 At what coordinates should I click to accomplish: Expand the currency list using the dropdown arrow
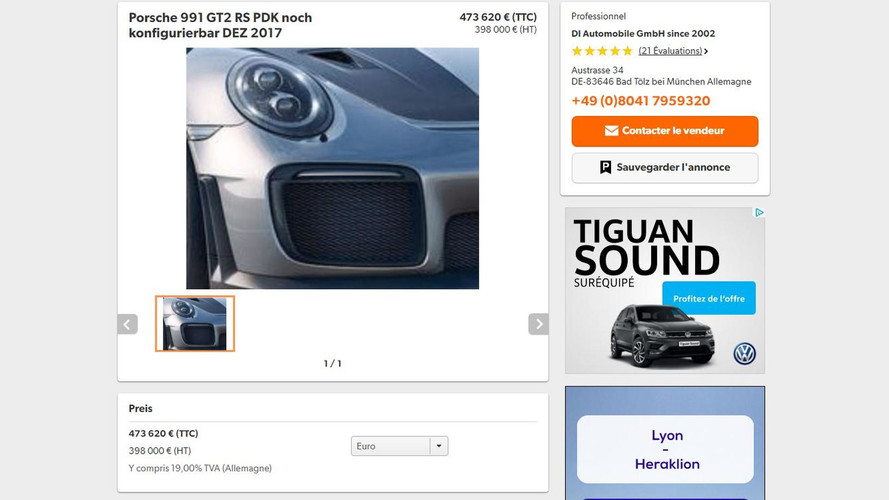point(439,446)
